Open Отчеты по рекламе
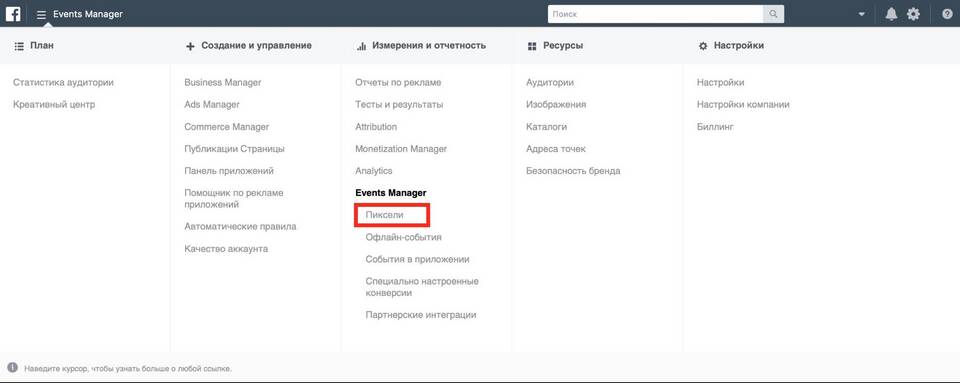 coord(398,83)
